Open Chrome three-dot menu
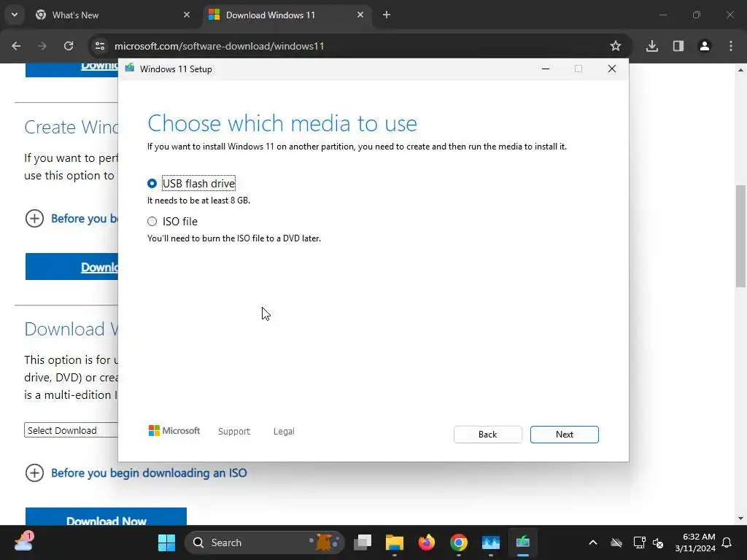 tap(731, 46)
